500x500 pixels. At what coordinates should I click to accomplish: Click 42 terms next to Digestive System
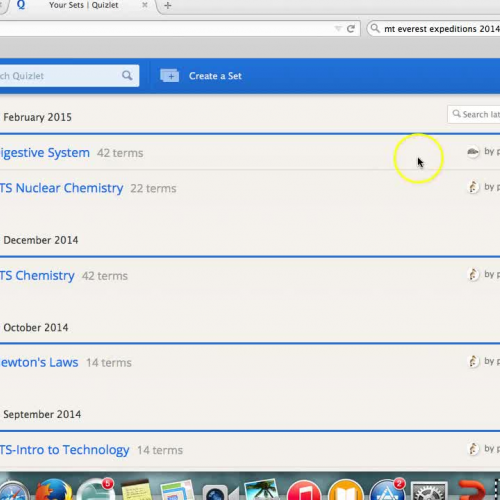[x=120, y=153]
